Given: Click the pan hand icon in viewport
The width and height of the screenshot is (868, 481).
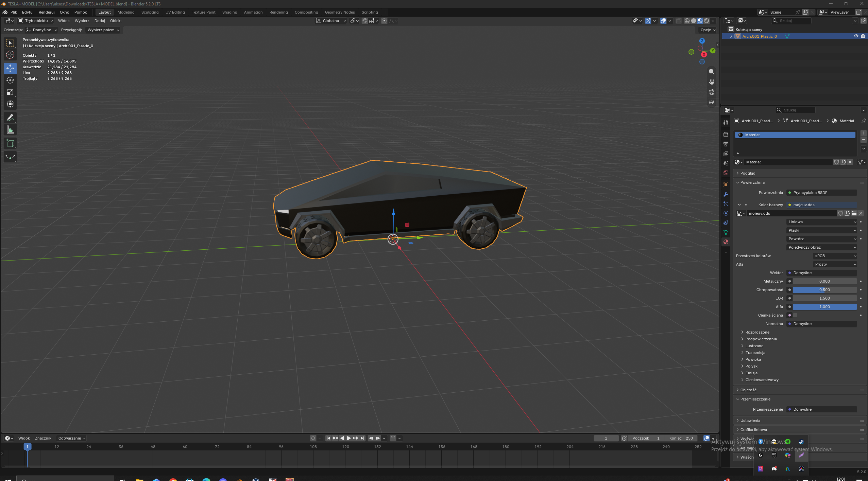Looking at the screenshot, I should (711, 82).
